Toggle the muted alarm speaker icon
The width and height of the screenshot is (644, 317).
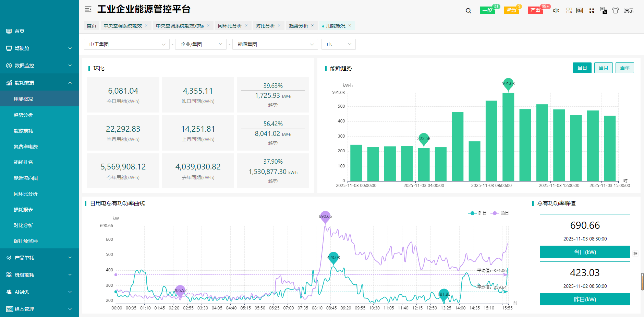(556, 11)
